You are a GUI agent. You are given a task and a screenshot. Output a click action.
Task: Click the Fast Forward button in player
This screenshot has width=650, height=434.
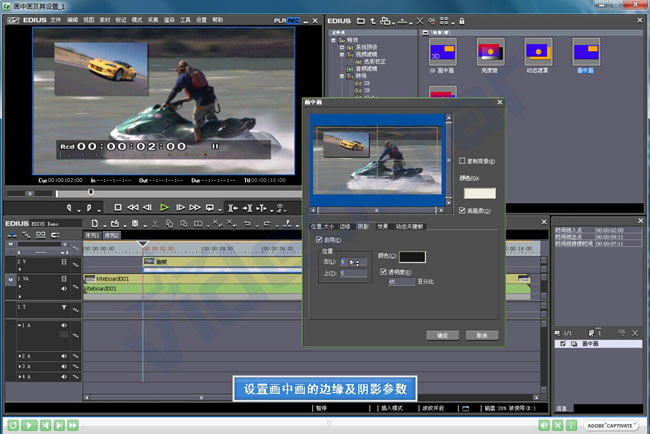point(195,207)
